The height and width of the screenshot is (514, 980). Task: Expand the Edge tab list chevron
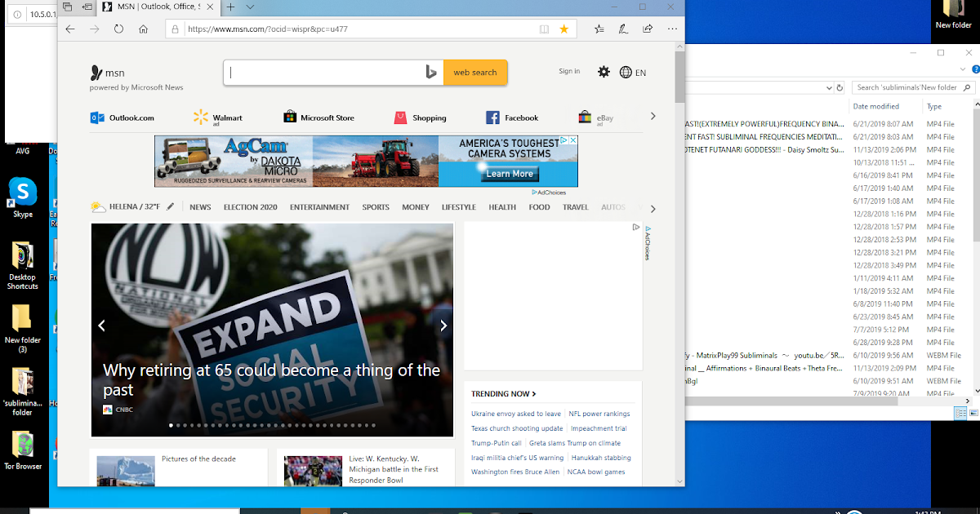pyautogui.click(x=250, y=7)
